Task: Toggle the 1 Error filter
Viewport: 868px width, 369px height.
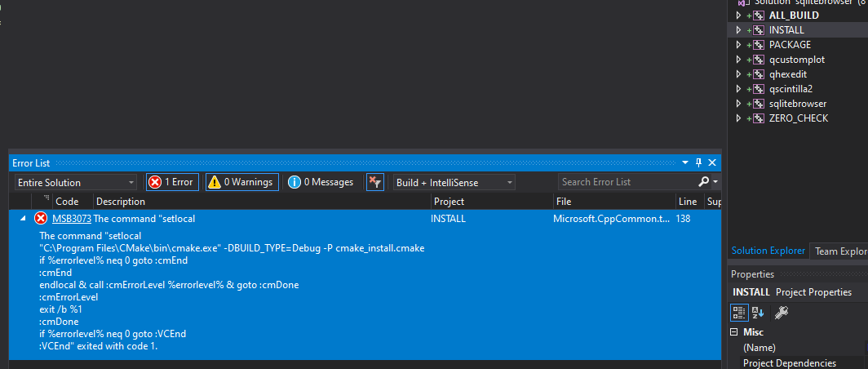Action: point(172,182)
